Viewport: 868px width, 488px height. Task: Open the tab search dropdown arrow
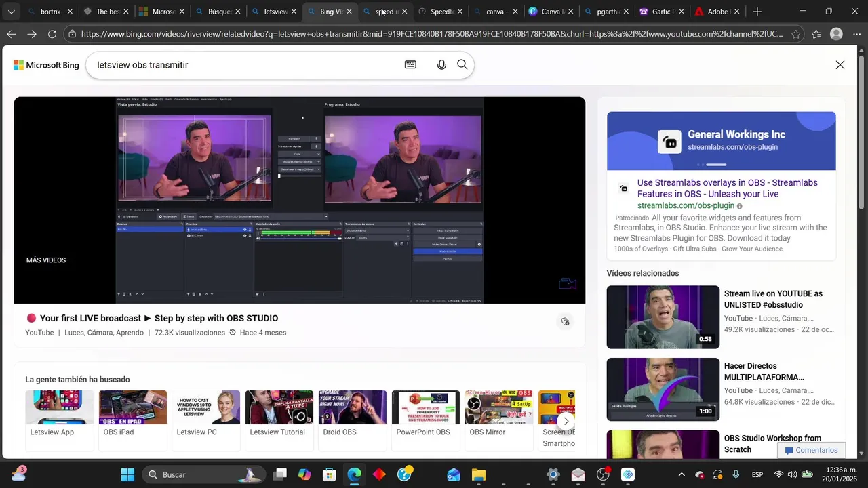(12, 12)
